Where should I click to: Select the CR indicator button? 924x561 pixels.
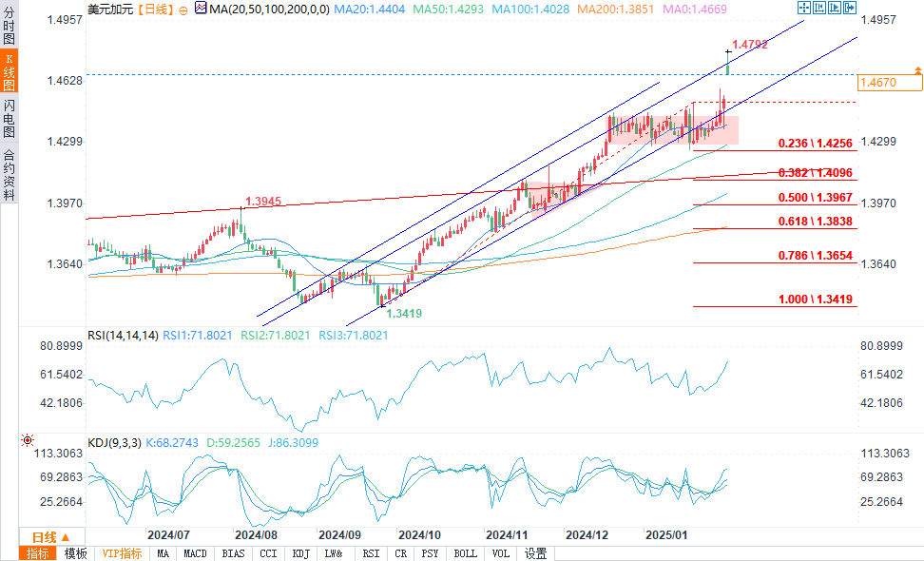[401, 553]
